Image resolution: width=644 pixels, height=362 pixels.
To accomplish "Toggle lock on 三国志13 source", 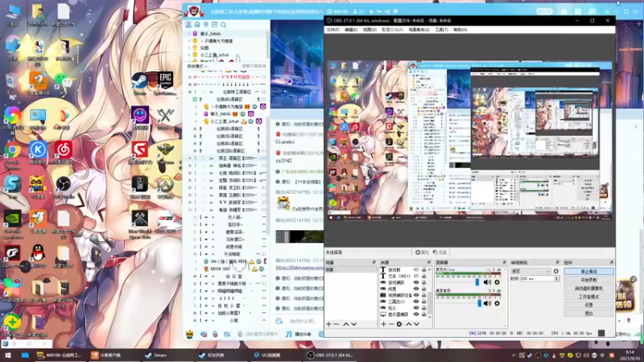I will coord(424,301).
